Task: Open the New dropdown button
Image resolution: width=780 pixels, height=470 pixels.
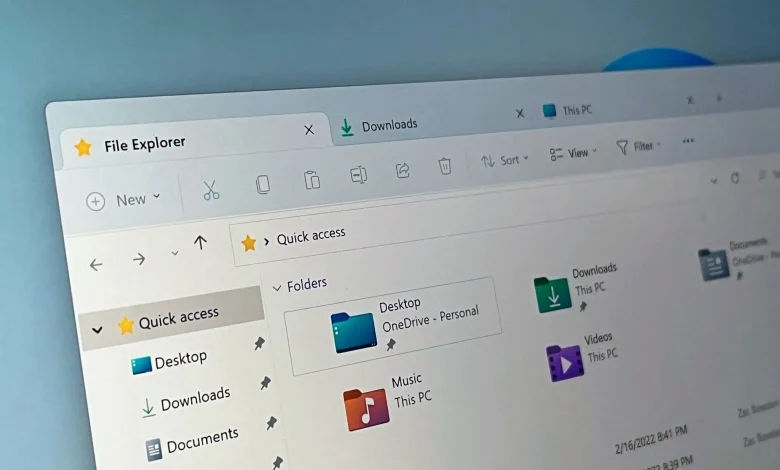Action: coord(123,200)
